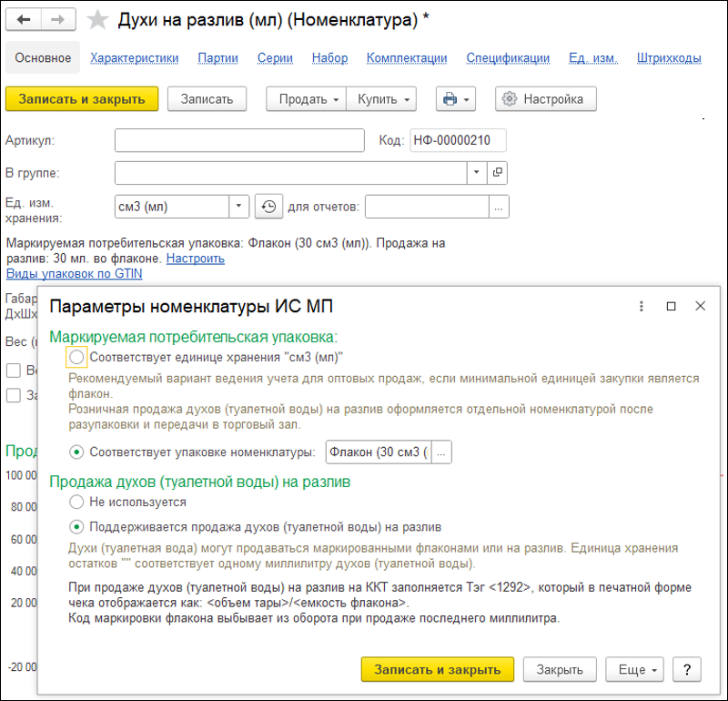This screenshot has height=701, width=728.
Task: Open the storage unit 'см3 (мл)' dropdown
Action: point(238,207)
